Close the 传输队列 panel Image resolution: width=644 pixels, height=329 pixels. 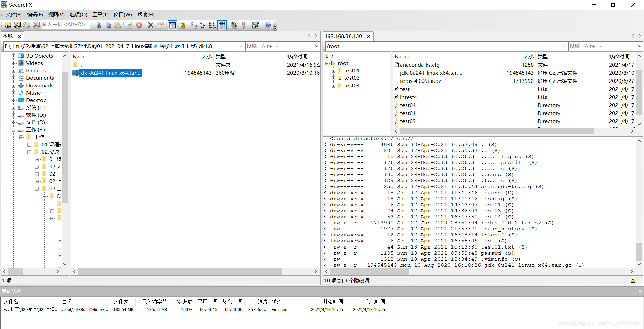point(640,291)
